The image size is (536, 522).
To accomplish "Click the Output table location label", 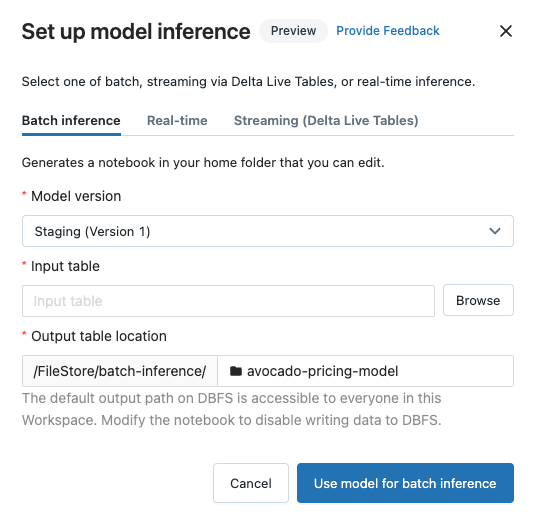I will [x=99, y=336].
